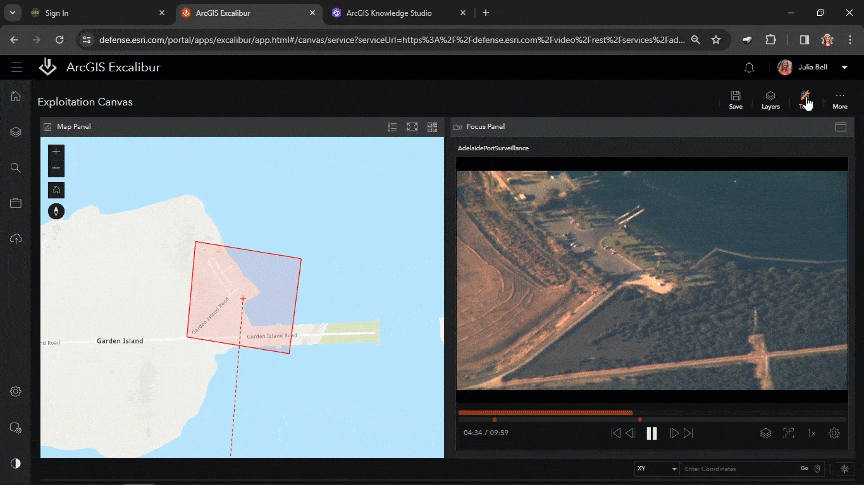Open the tab search dropdown arrow
The height and width of the screenshot is (485, 864).
12,13
